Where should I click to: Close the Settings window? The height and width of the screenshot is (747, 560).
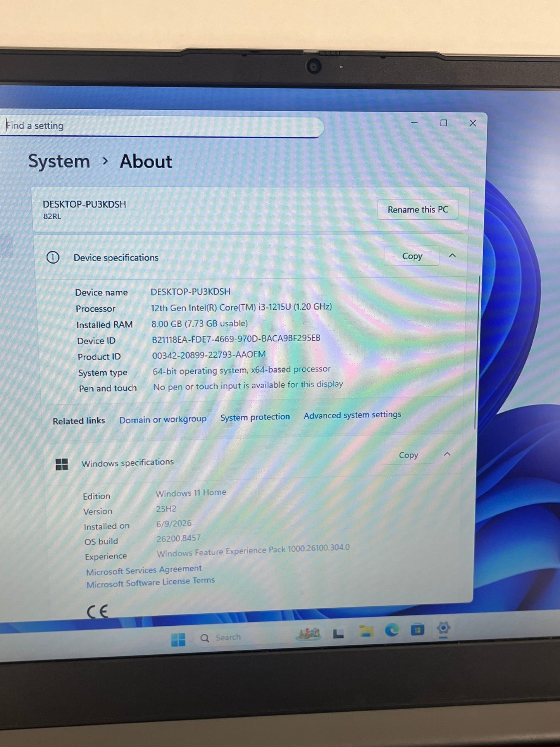coord(473,123)
